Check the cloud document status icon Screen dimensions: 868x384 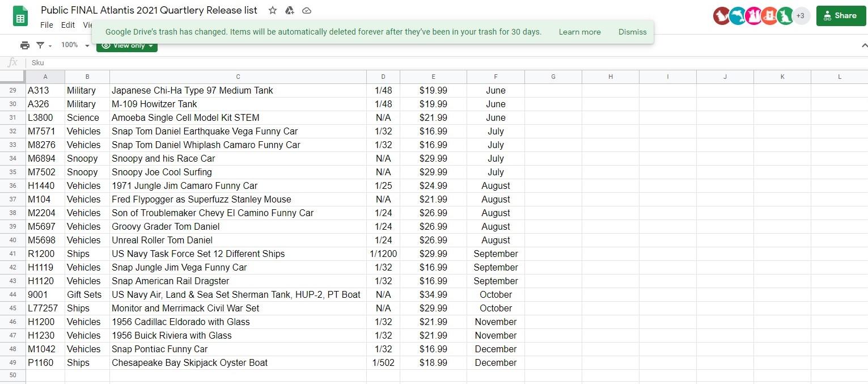coord(307,11)
